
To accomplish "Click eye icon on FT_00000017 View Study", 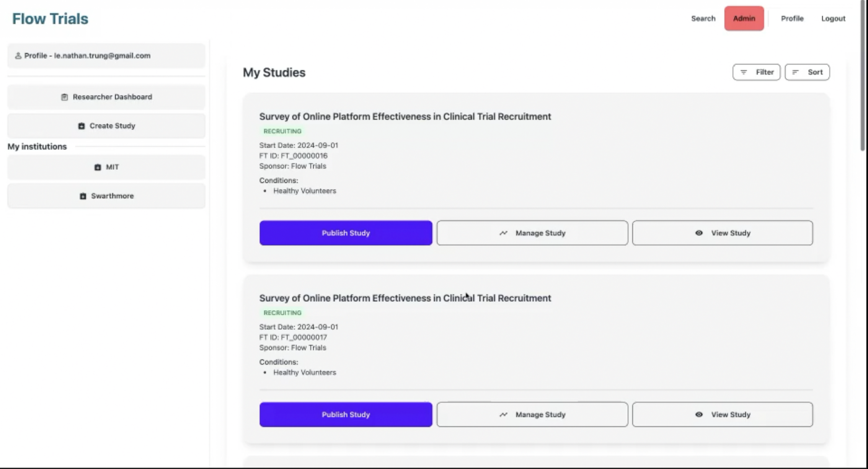I will click(699, 414).
